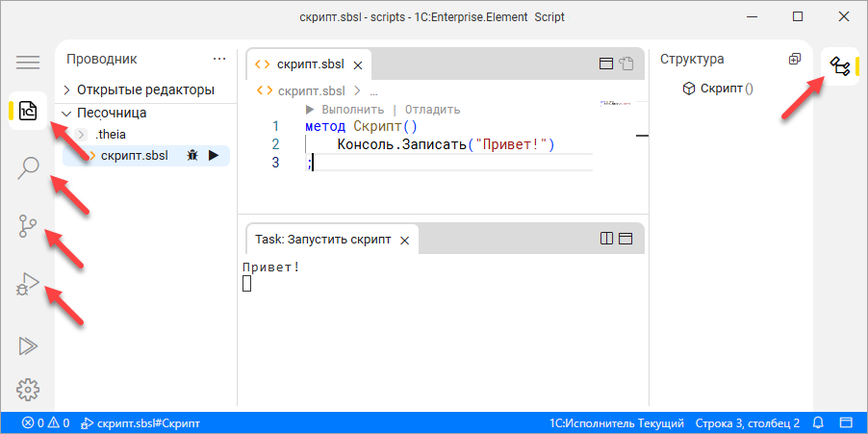Open the Search view in sidebar
The image size is (868, 434).
[x=28, y=168]
